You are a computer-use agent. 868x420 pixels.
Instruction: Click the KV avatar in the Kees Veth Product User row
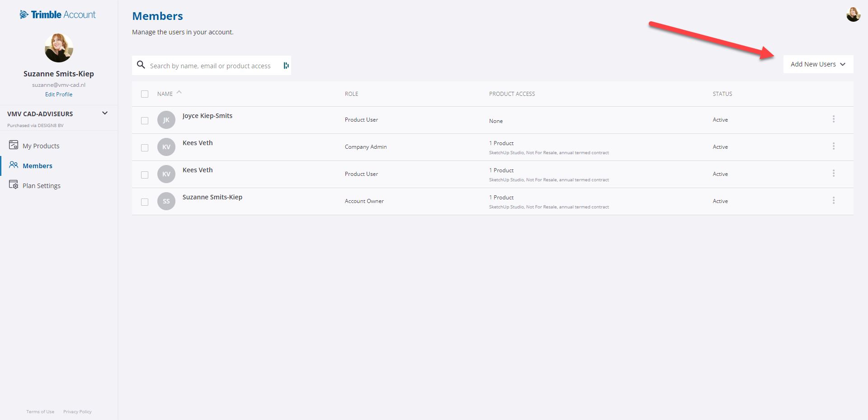(166, 174)
